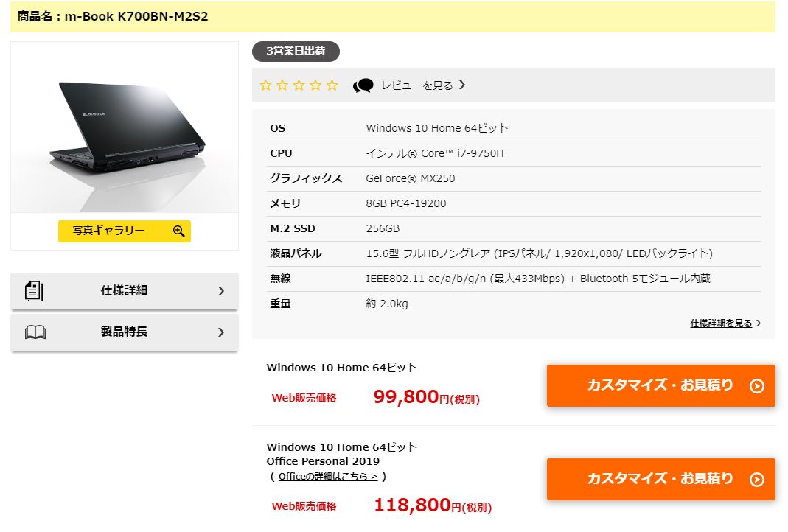Rate the product with the first star

(265, 85)
